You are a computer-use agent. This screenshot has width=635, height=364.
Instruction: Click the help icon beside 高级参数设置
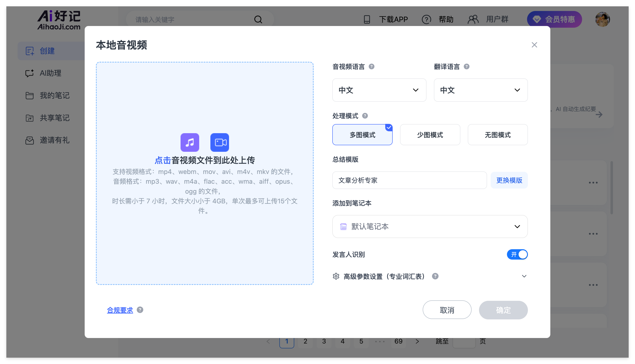click(x=435, y=276)
